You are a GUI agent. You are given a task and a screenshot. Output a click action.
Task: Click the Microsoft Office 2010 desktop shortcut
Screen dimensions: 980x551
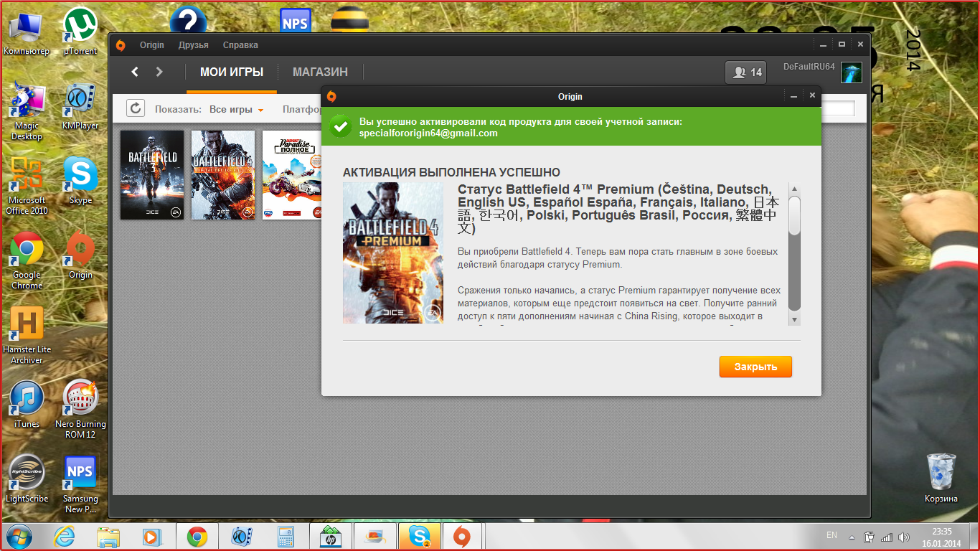tap(27, 187)
